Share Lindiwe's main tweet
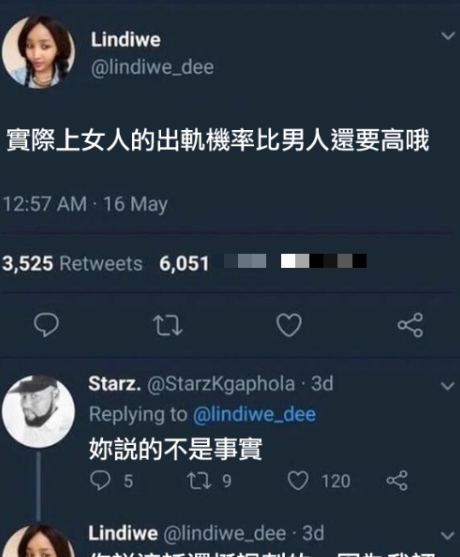Viewport: 460px width, 557px height. coord(410,325)
